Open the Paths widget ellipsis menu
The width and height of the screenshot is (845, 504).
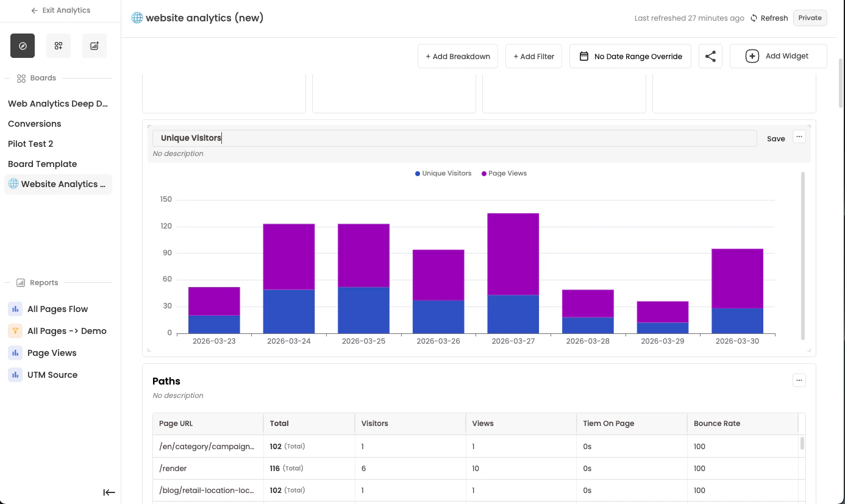click(x=799, y=380)
